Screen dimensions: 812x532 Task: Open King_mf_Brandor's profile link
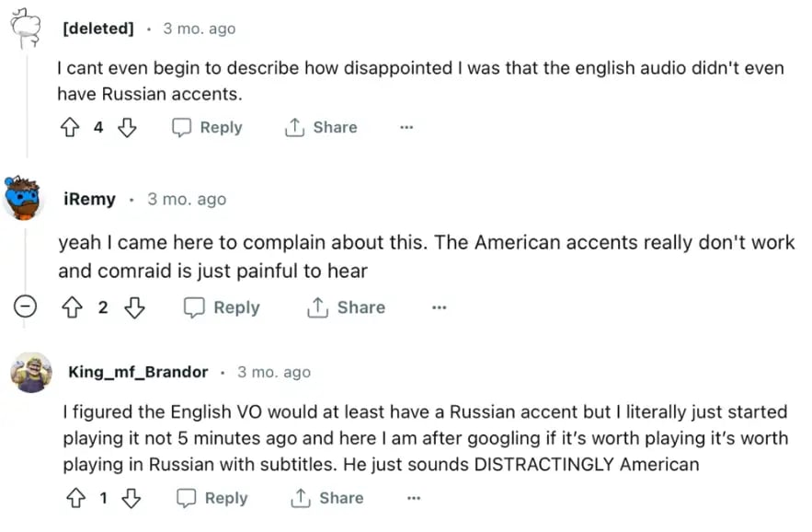click(138, 372)
